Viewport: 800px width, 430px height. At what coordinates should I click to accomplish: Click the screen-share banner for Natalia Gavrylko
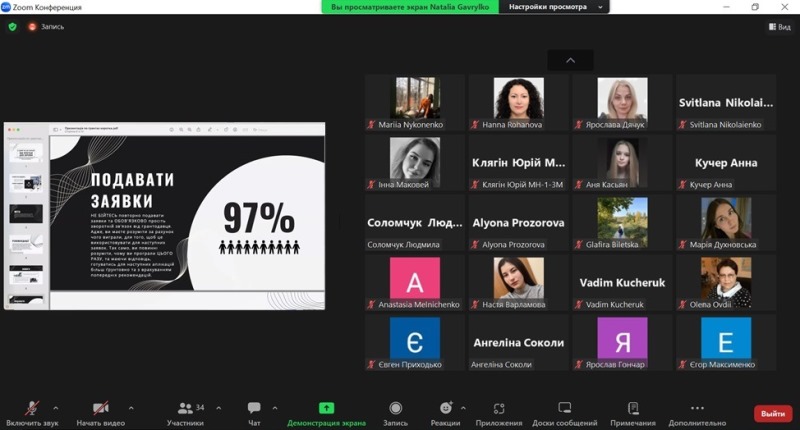(410, 7)
